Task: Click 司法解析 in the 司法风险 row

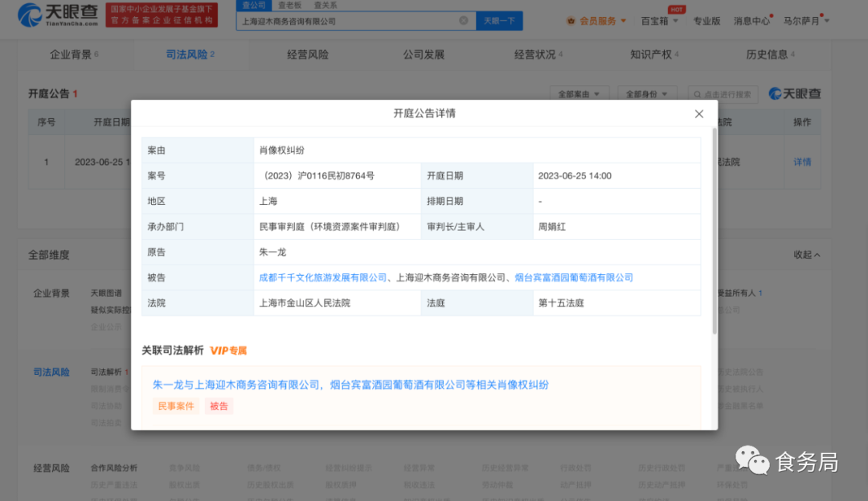Action: [106, 372]
